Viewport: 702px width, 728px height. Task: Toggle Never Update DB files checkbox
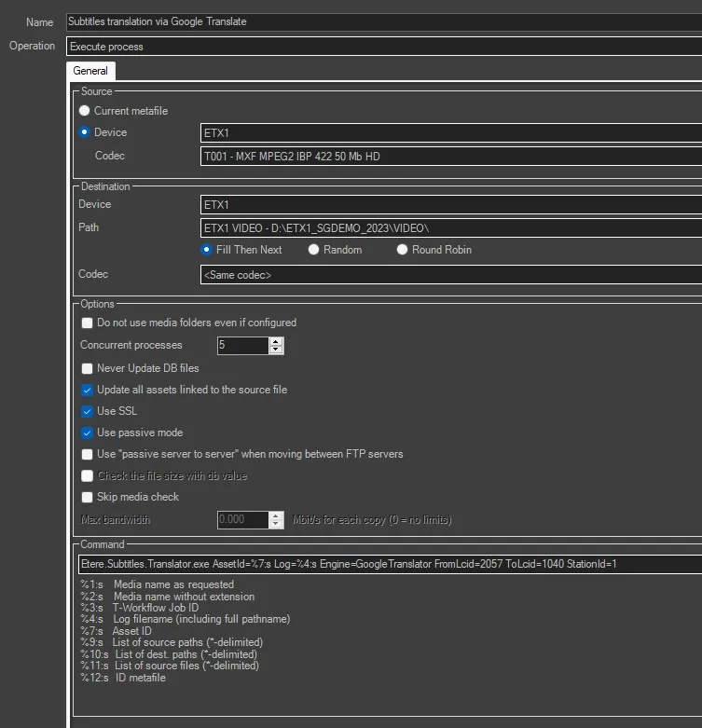coord(88,368)
